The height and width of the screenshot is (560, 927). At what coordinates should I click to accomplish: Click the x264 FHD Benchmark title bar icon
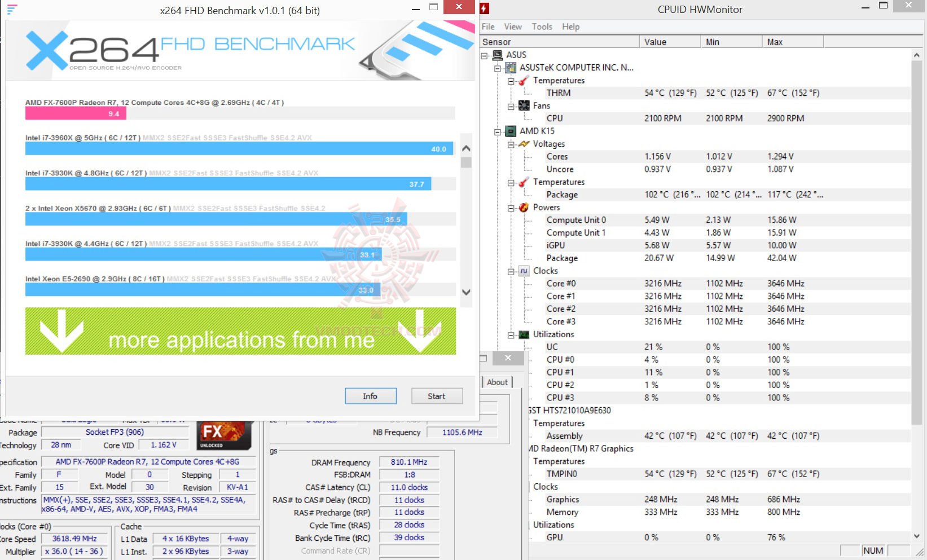pos(12,10)
